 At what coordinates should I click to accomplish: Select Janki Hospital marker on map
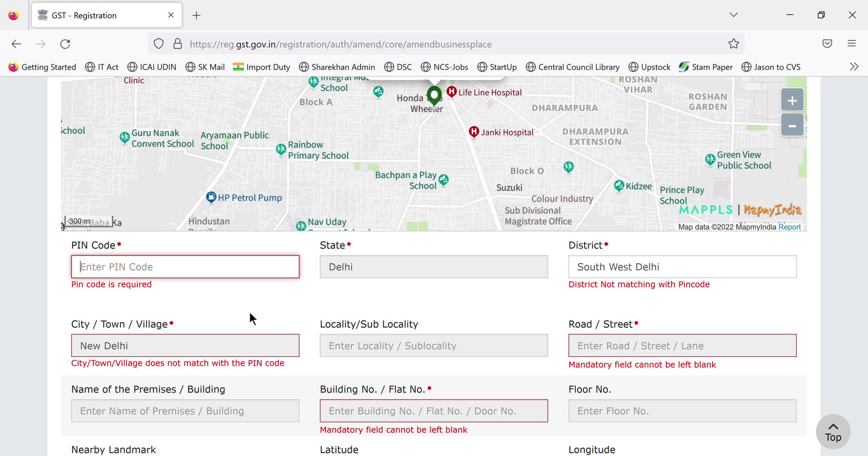coord(474,132)
